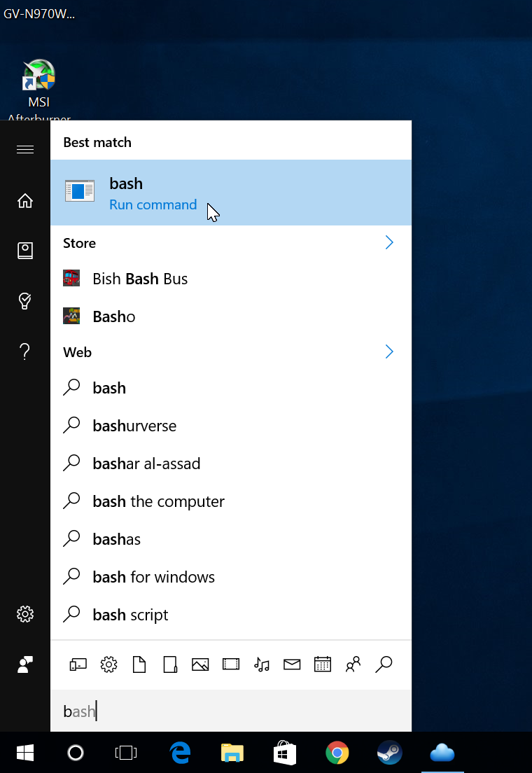Click the search box containing bash
The image size is (532, 773).
coord(231,711)
